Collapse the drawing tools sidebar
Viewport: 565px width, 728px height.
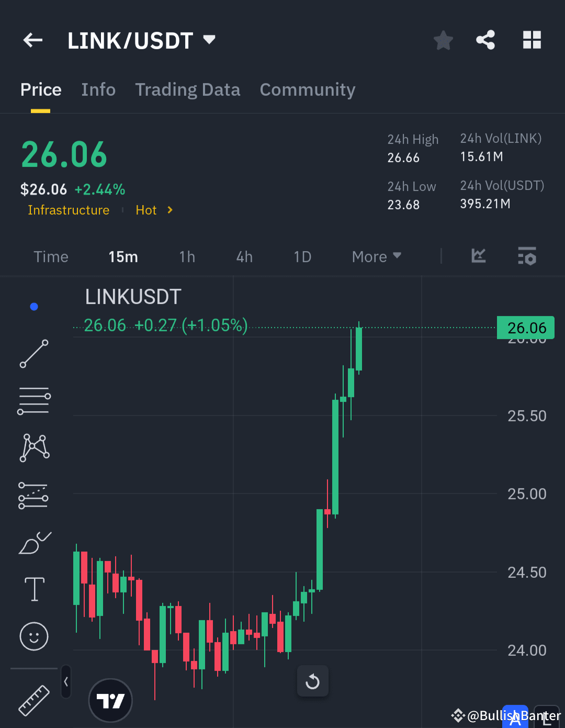tap(66, 682)
